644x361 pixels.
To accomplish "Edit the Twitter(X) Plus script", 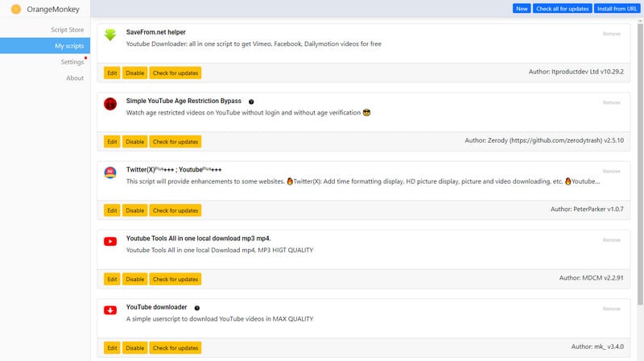I will [112, 210].
